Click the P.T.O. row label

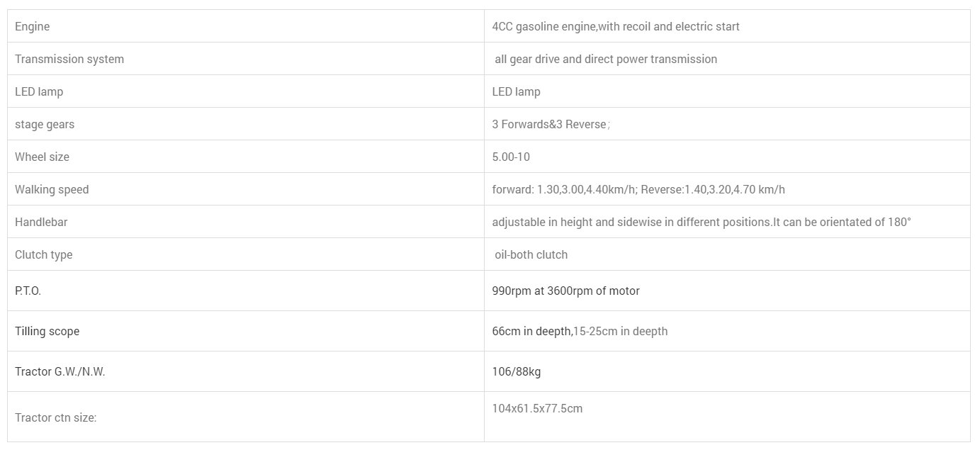[28, 291]
